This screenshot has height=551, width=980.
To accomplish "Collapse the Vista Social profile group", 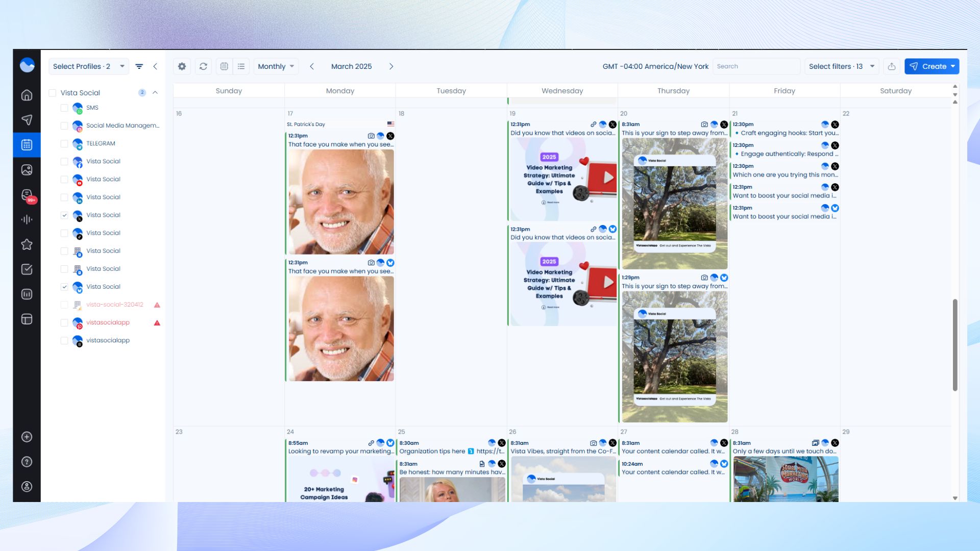I will pos(155,93).
